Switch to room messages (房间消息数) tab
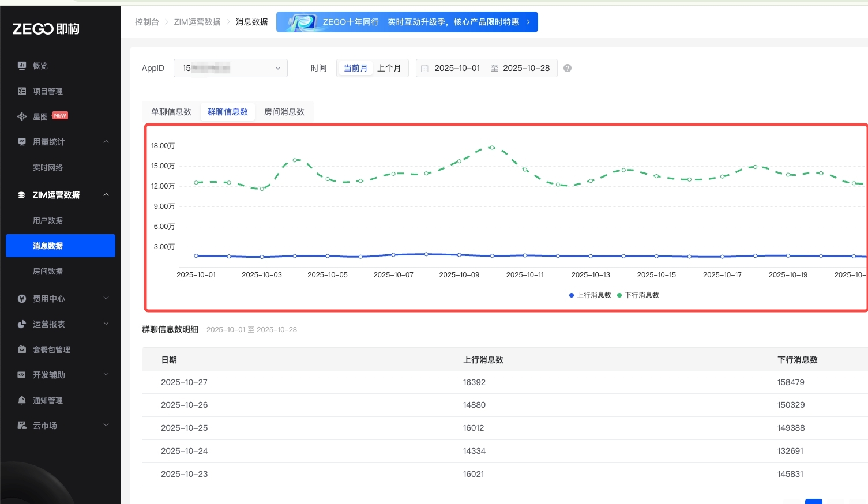Image resolution: width=868 pixels, height=504 pixels. [x=284, y=112]
